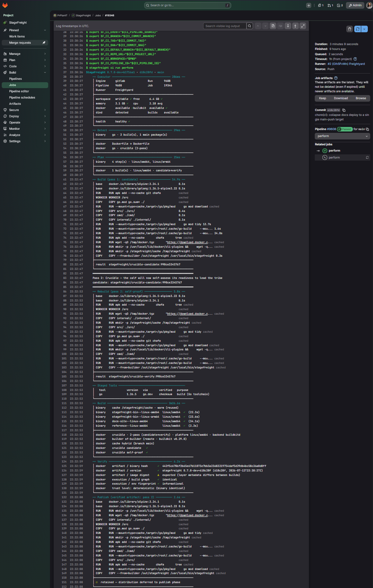Unpin Merge requests from sidebar
Viewport: 373px width, 588px height.
[x=44, y=43]
